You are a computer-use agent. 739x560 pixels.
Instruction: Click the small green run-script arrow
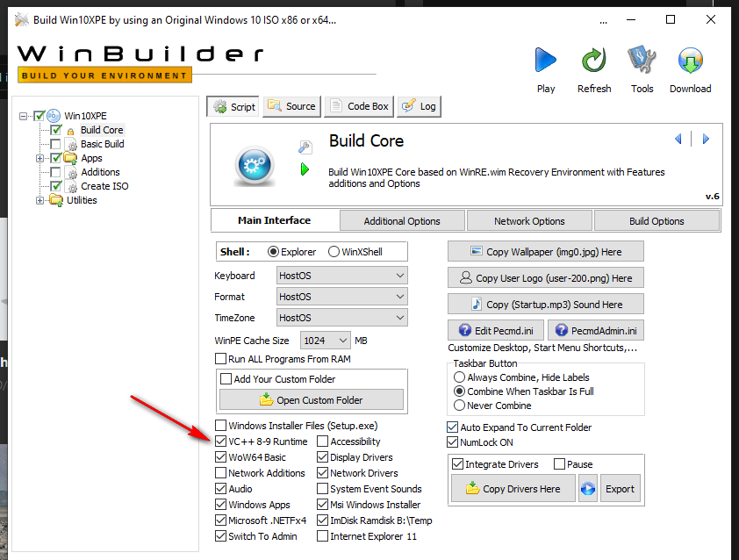(305, 169)
